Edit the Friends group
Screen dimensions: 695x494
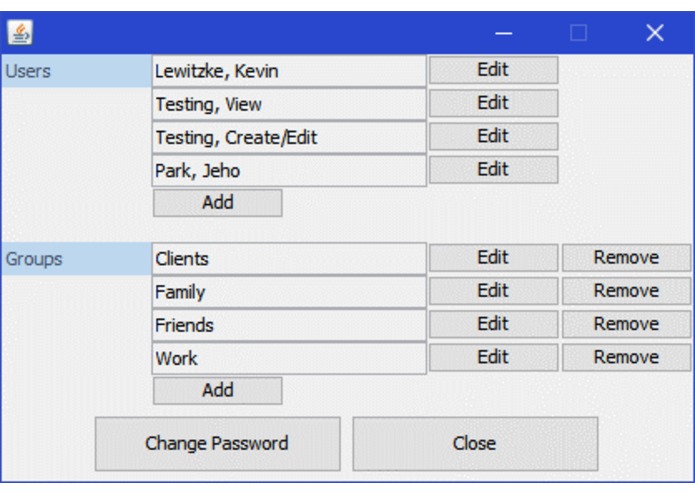[493, 324]
